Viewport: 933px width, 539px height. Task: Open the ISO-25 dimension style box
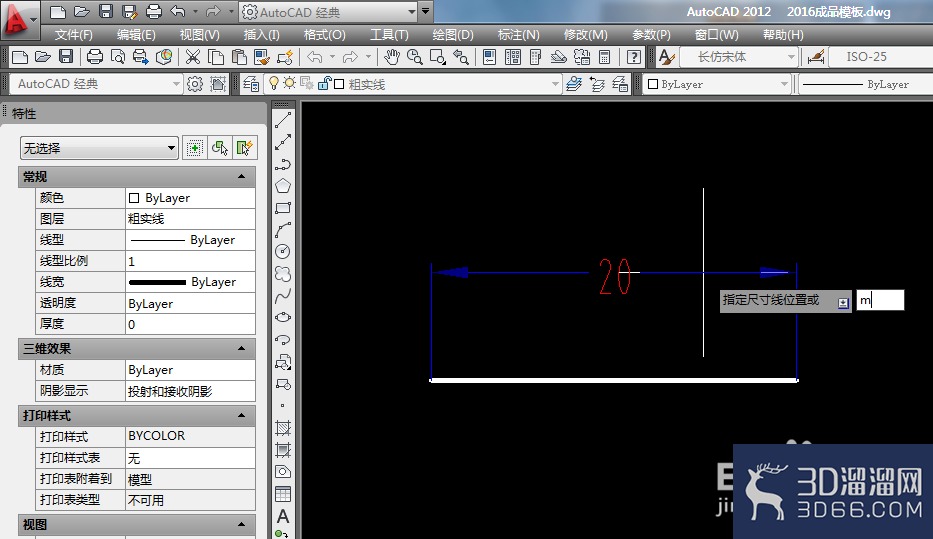tap(881, 57)
